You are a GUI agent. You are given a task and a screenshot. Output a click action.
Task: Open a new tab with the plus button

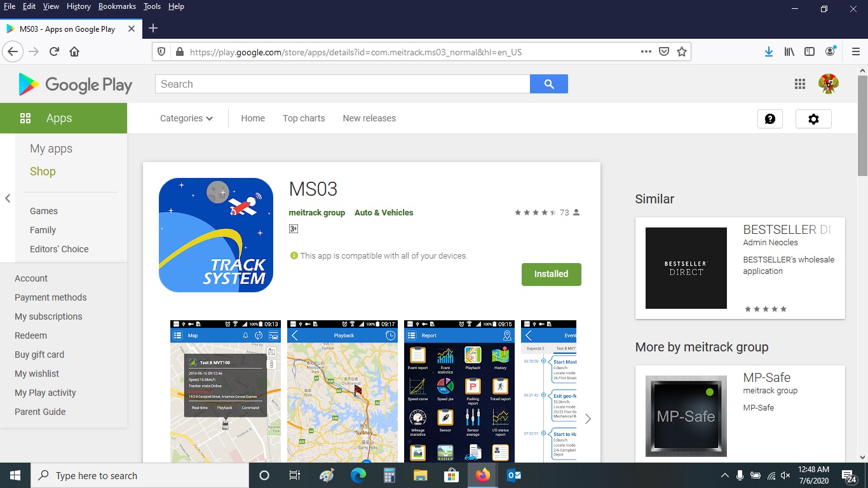point(153,29)
